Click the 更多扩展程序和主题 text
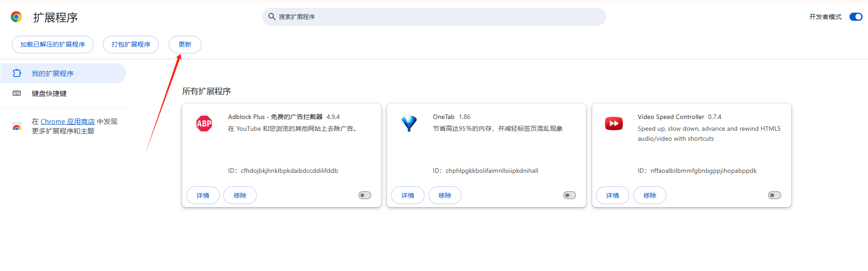Viewport: 868px width, 271px height. [x=63, y=131]
